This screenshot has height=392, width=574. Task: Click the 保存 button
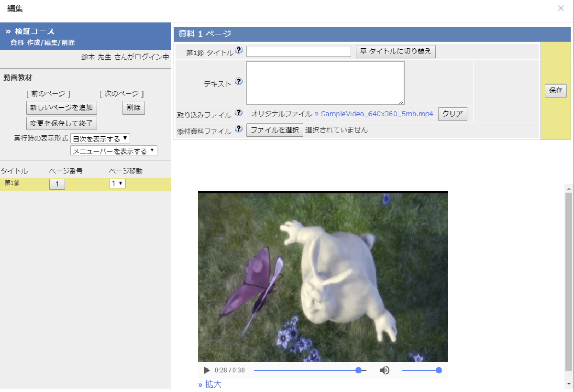pyautogui.click(x=555, y=90)
